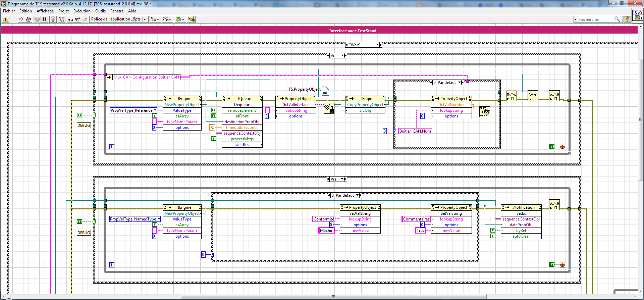Open the Outils menu
Viewport: 644px width, 300px height.
[100, 11]
